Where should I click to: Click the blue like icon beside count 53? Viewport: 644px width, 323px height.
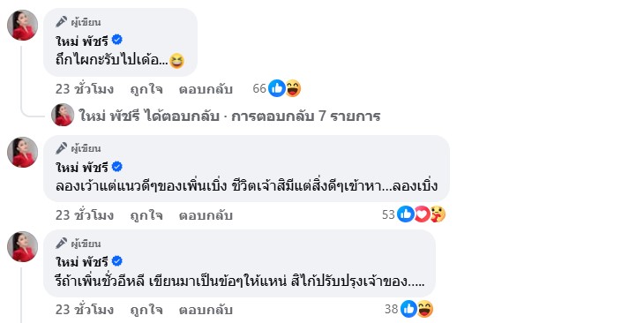406,214
